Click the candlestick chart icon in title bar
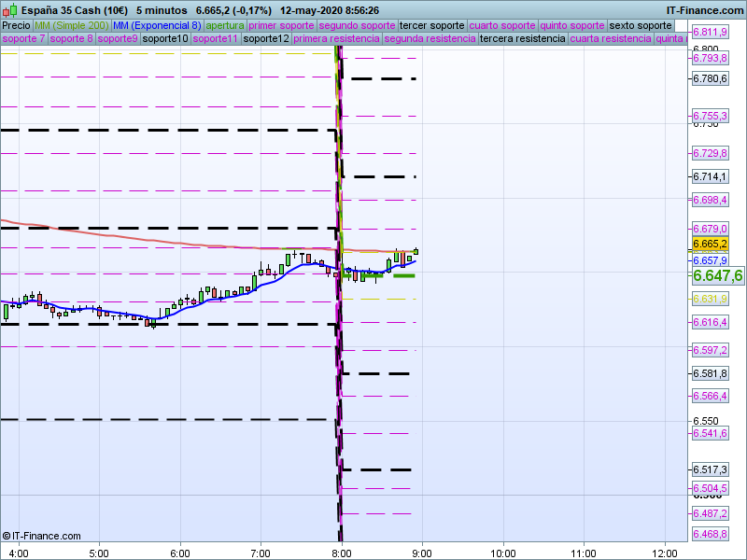The image size is (747, 560). pos(10,10)
